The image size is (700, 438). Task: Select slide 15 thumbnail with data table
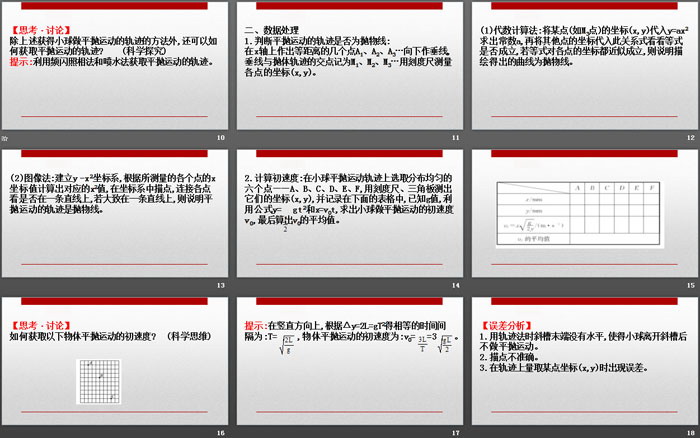[585, 213]
